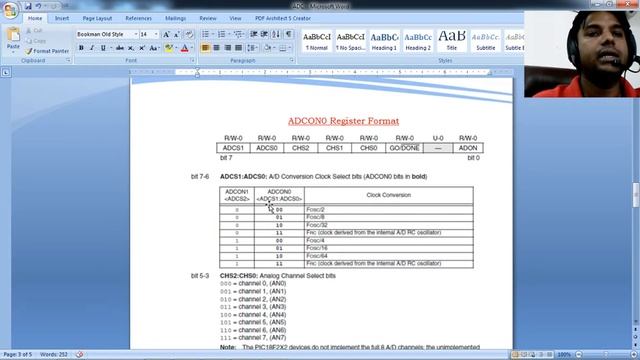Open the View ribbon tab
This screenshot has width=640, height=360.
click(x=235, y=18)
